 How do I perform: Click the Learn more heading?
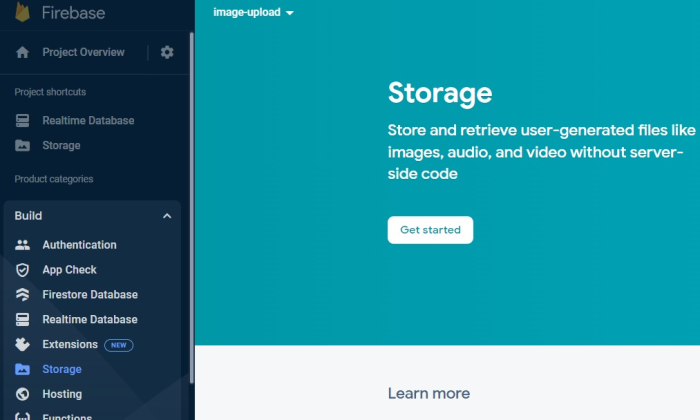tap(429, 393)
